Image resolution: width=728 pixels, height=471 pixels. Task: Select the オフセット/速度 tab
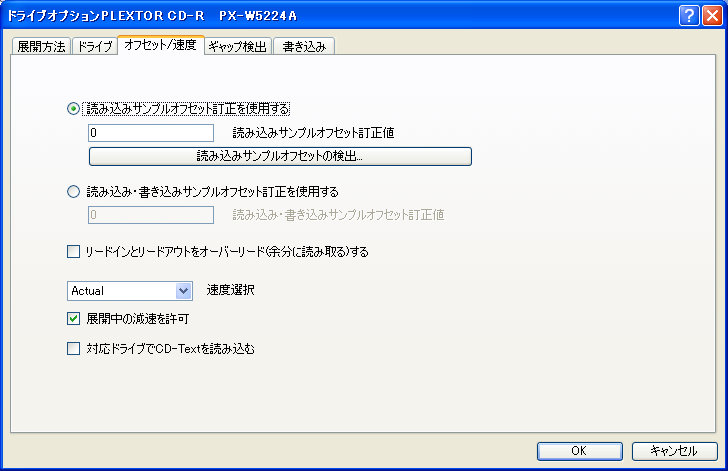click(x=160, y=45)
